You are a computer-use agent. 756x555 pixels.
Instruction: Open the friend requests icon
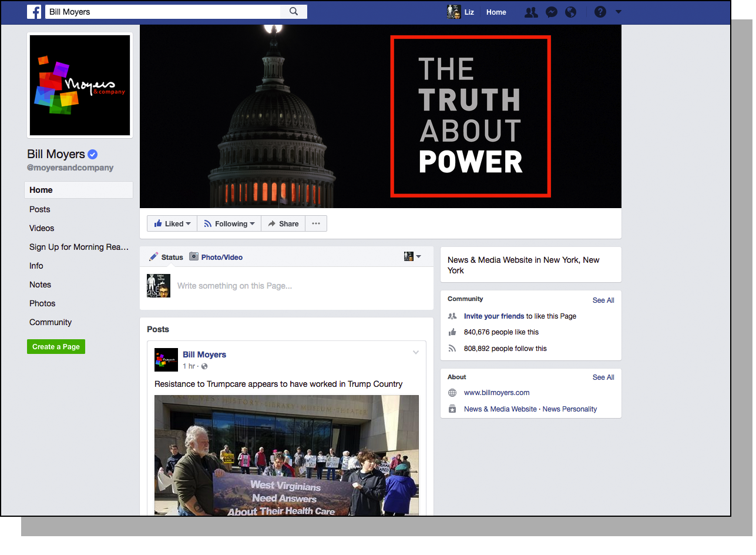pos(531,12)
